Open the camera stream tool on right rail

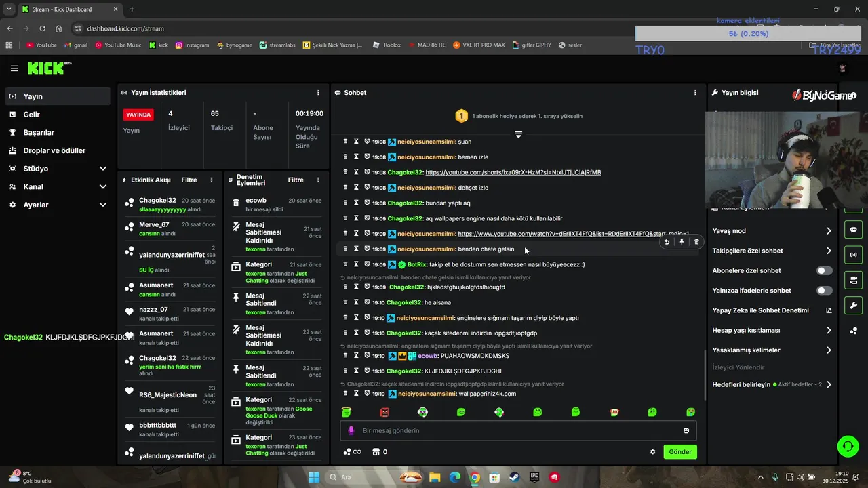pos(853,280)
